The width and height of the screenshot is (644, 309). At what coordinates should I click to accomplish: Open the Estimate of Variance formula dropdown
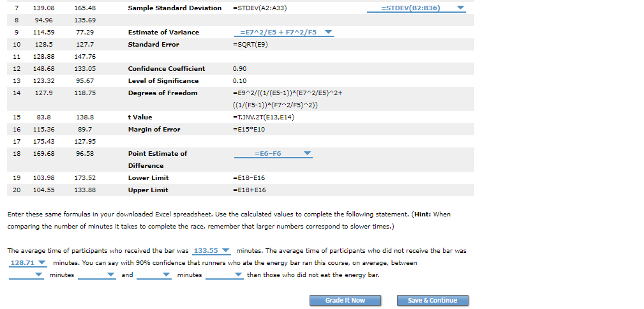[284, 33]
